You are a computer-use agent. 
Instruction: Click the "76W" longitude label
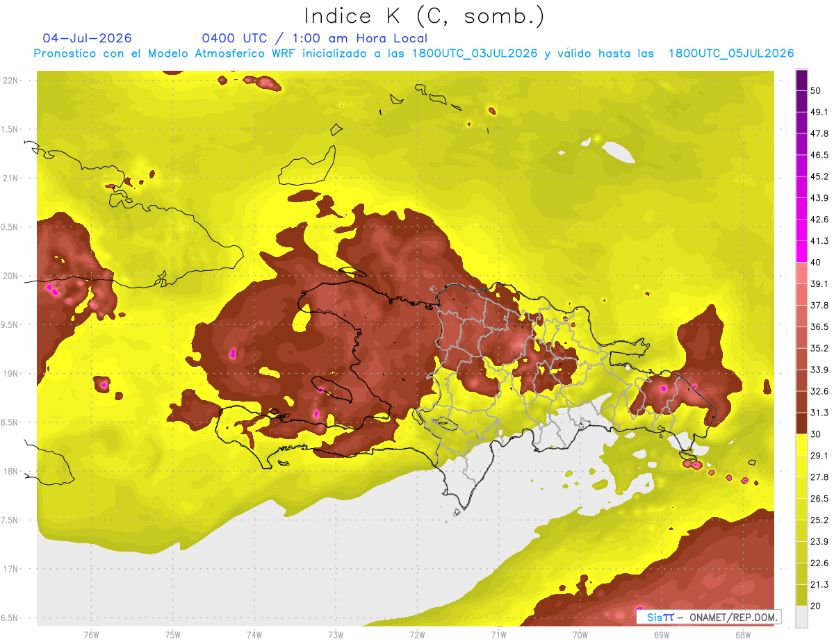pos(91,634)
